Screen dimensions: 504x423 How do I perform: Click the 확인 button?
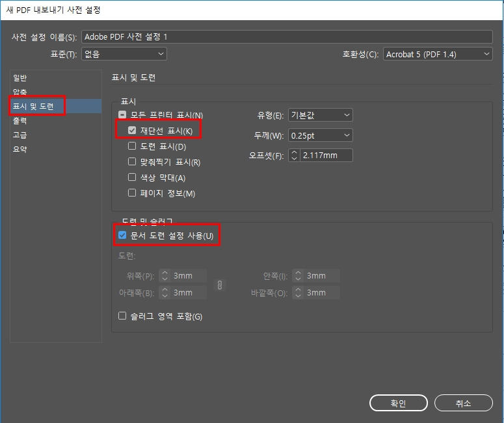click(x=399, y=403)
